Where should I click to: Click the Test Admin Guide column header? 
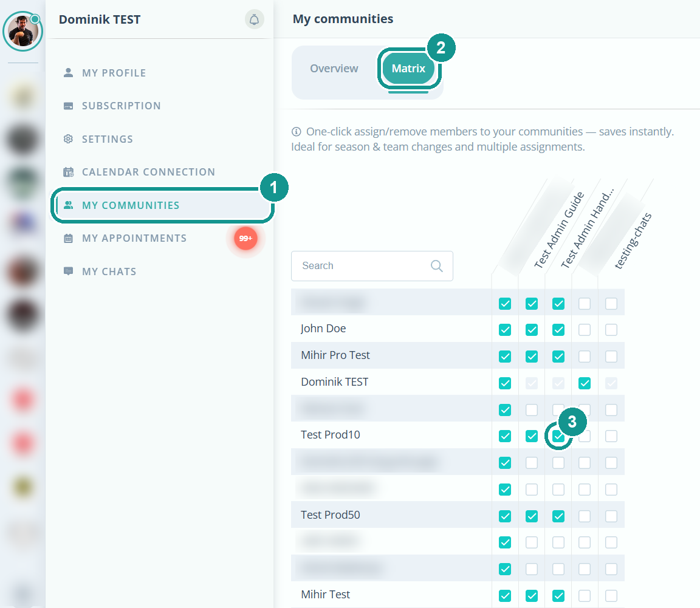click(559, 230)
